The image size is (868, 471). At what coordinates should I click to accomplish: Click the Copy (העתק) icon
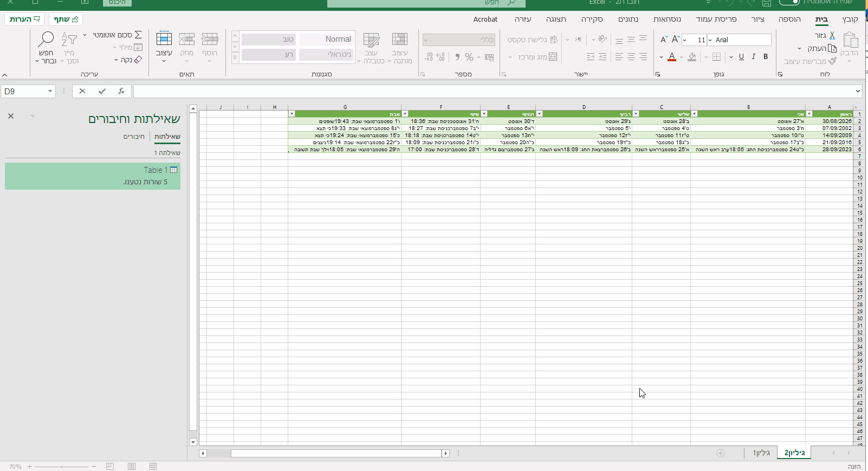tap(832, 48)
